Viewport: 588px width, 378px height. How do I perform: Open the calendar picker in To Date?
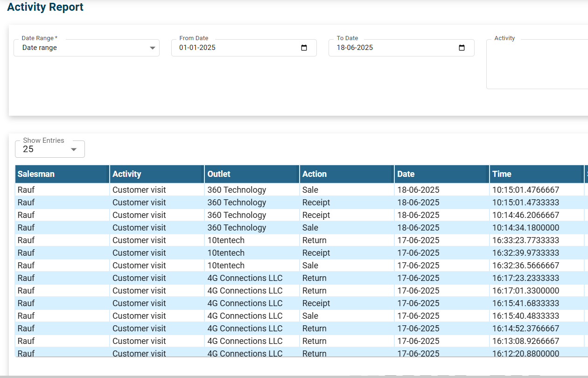pos(462,48)
